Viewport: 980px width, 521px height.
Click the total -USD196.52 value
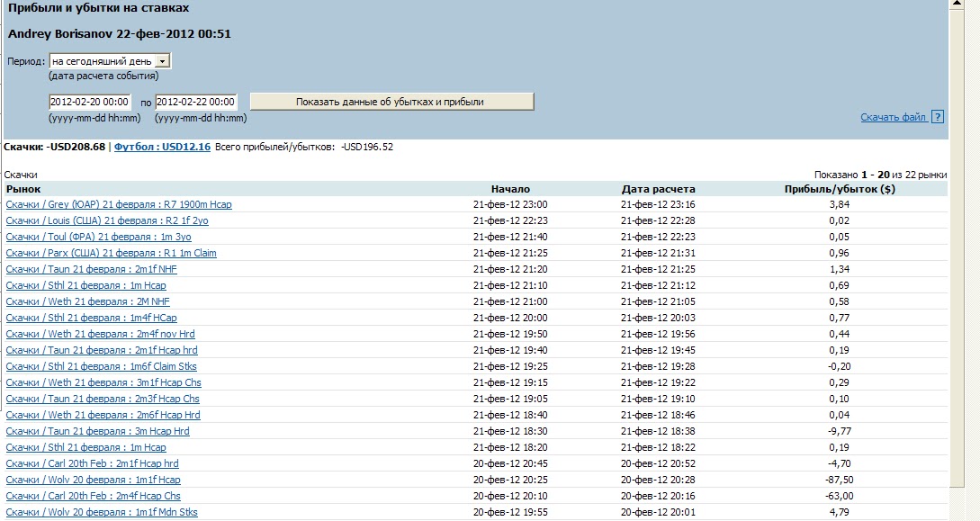coord(367,148)
